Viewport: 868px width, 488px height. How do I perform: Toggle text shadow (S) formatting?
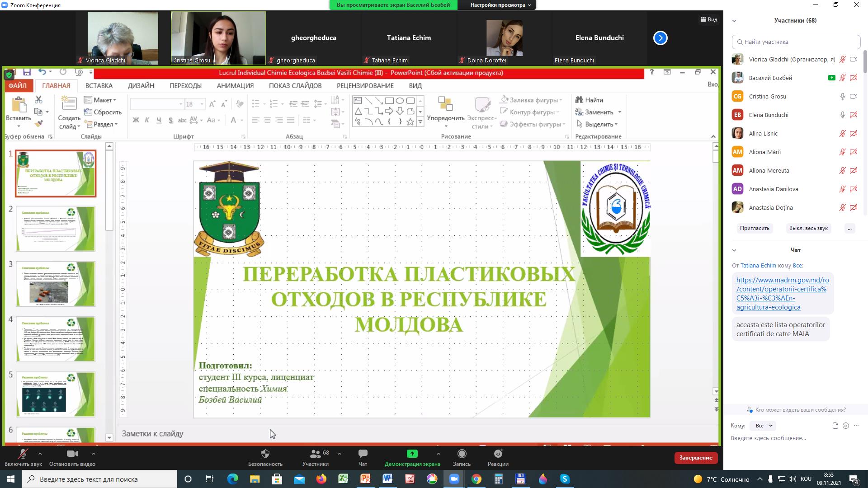pos(170,120)
